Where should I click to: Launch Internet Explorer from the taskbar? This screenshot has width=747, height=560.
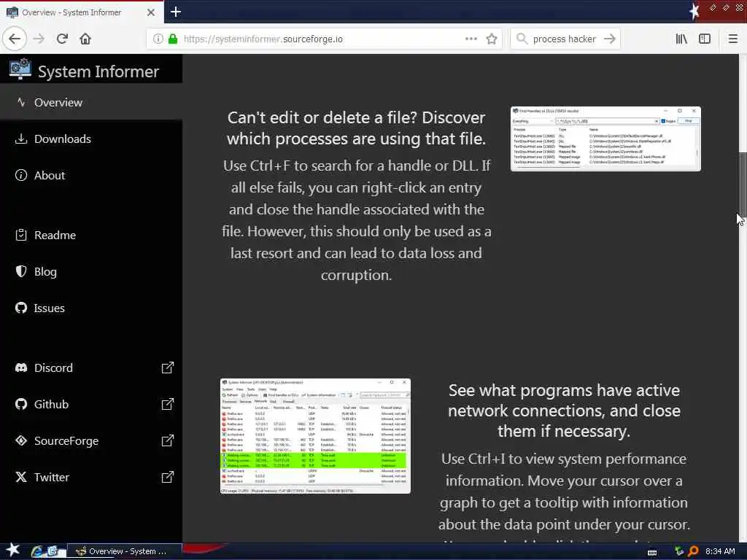[36, 551]
